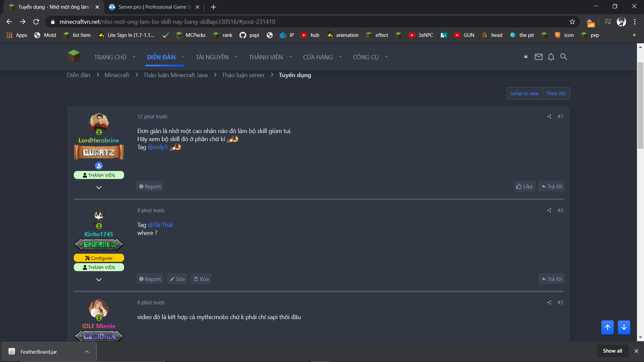Image resolution: width=644 pixels, height=362 pixels.
Task: Click the blue scroll-down arrow button
Action: 624,327
